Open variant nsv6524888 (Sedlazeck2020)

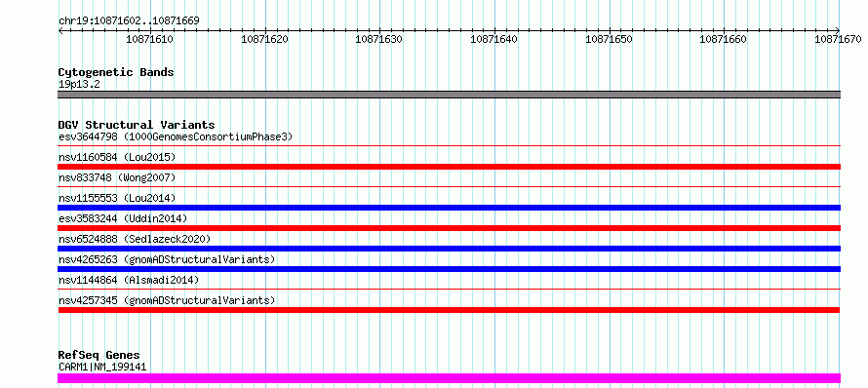[135, 239]
